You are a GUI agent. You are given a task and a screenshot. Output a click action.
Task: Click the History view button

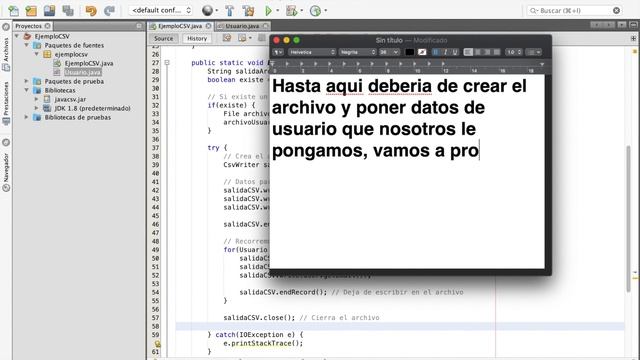click(x=197, y=38)
